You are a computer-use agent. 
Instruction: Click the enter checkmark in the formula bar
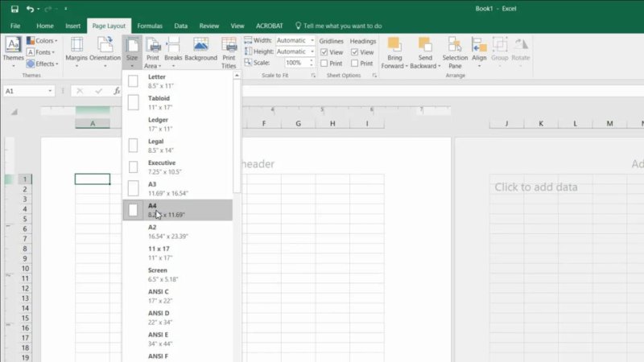coord(98,91)
